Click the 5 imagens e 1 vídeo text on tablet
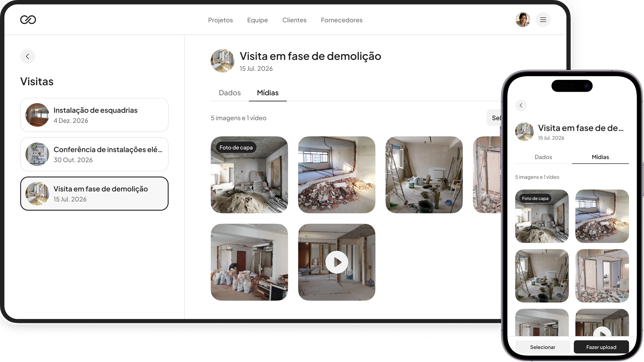 pyautogui.click(x=238, y=118)
